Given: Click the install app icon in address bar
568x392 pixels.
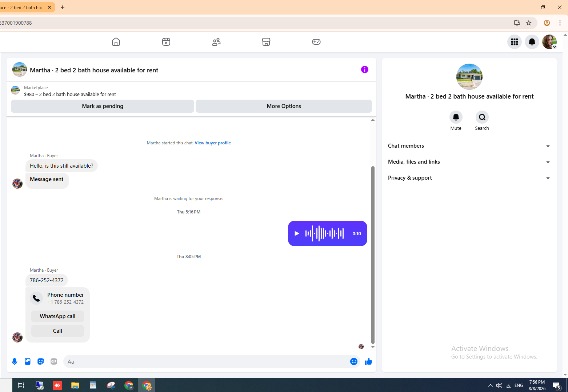Looking at the screenshot, I should (x=517, y=23).
